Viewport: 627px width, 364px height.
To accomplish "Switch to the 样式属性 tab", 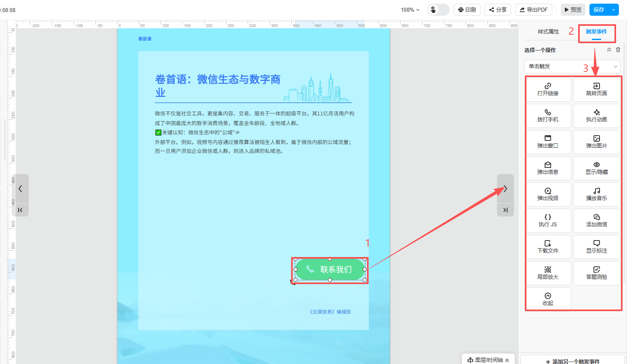I will (x=548, y=31).
